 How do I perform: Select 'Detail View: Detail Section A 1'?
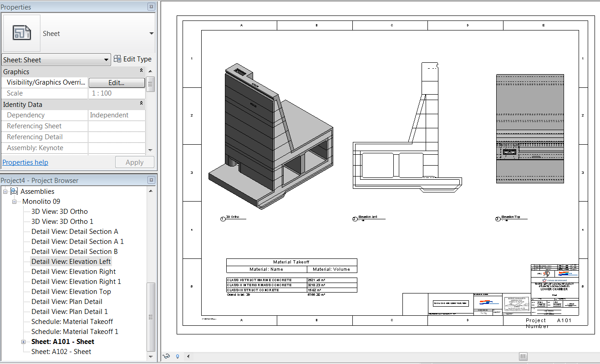tap(77, 242)
